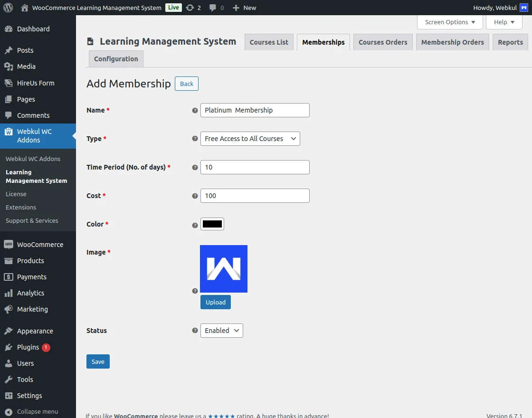This screenshot has height=418, width=532.
Task: Open the Configuration tab
Action: pos(115,59)
